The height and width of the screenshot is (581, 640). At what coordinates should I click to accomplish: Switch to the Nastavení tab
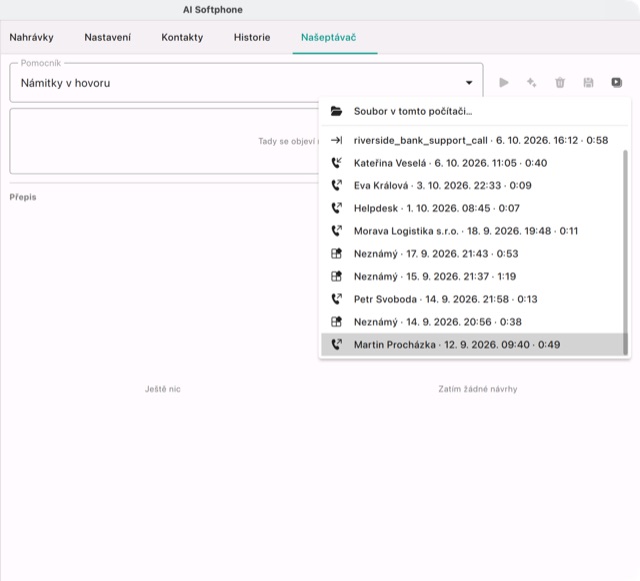tap(108, 38)
